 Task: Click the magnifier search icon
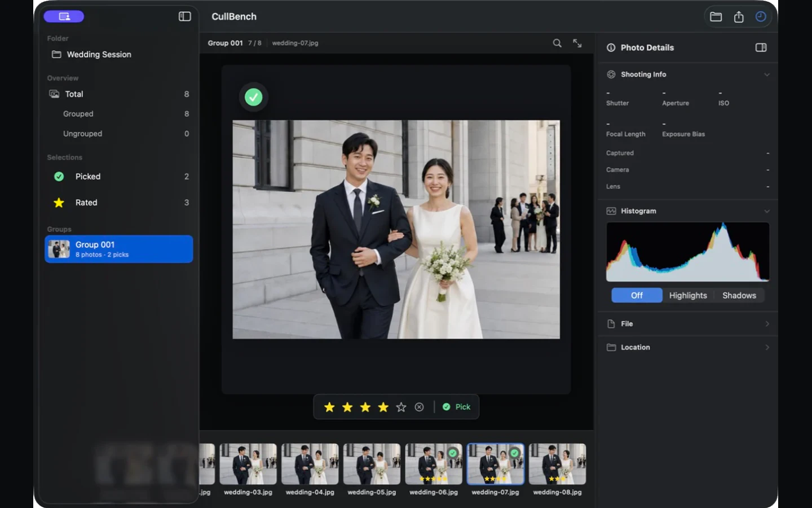[x=557, y=43]
